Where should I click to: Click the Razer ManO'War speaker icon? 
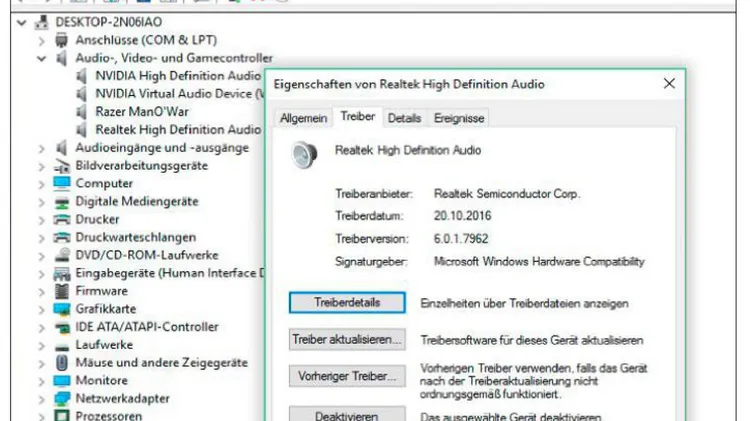click(82, 111)
